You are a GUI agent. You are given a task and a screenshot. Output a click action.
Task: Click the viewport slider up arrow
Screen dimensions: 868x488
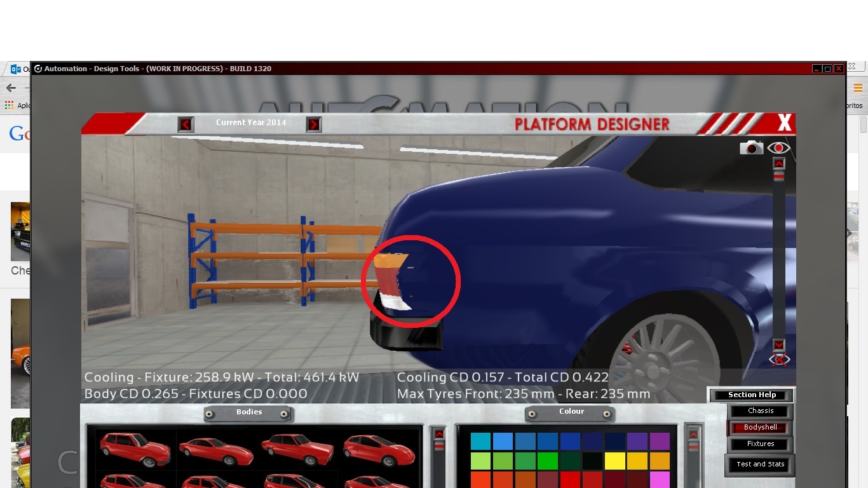[x=779, y=164]
